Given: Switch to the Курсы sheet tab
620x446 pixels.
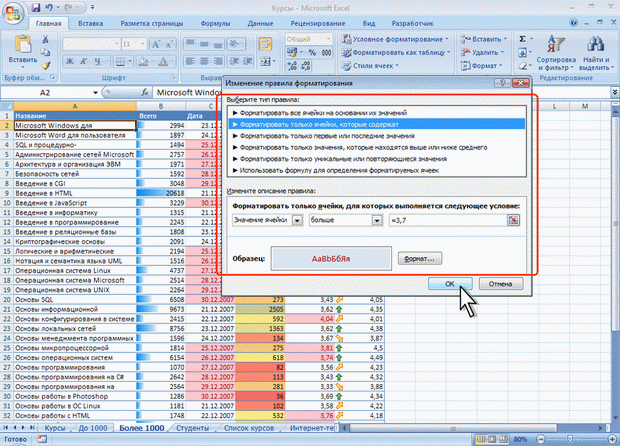Looking at the screenshot, I should [55, 428].
